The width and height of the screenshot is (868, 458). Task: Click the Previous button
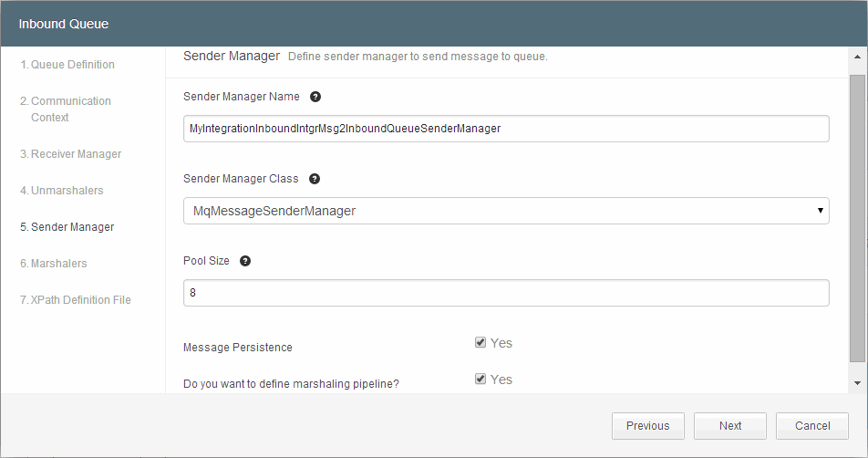648,426
